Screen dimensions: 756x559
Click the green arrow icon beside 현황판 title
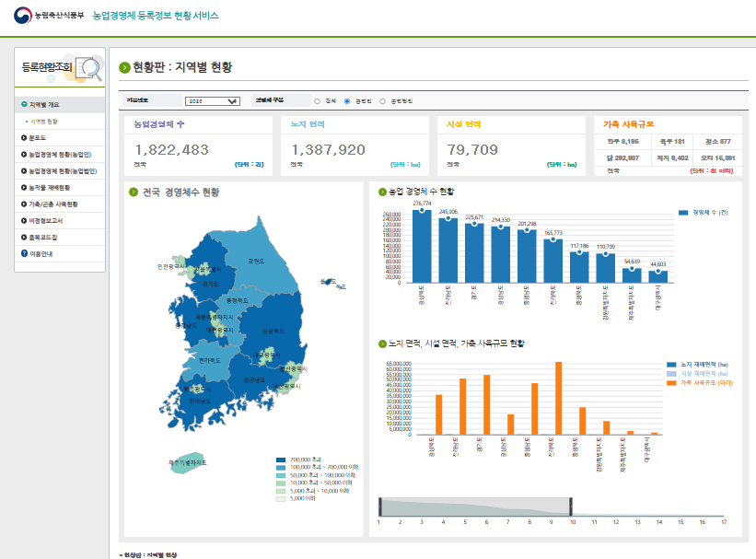point(124,67)
